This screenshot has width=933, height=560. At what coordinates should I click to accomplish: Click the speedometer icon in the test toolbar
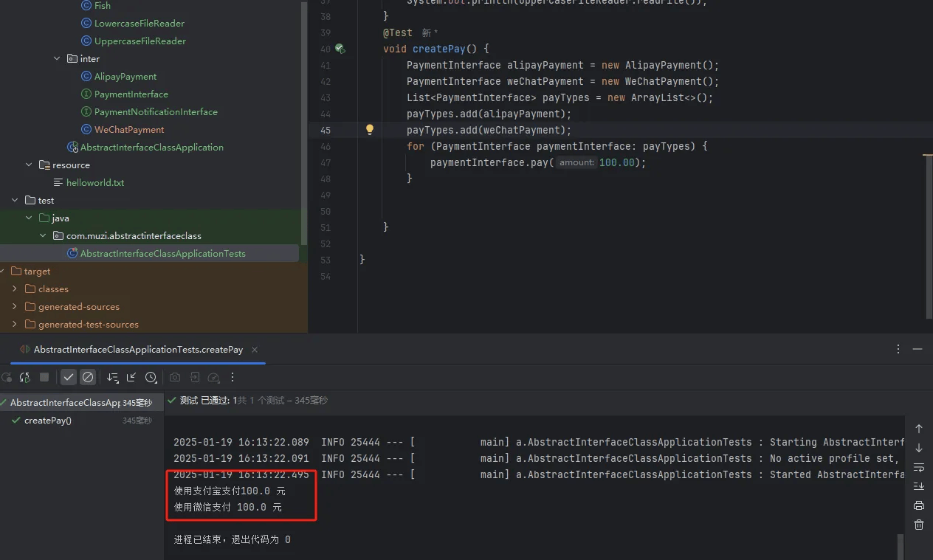[213, 377]
